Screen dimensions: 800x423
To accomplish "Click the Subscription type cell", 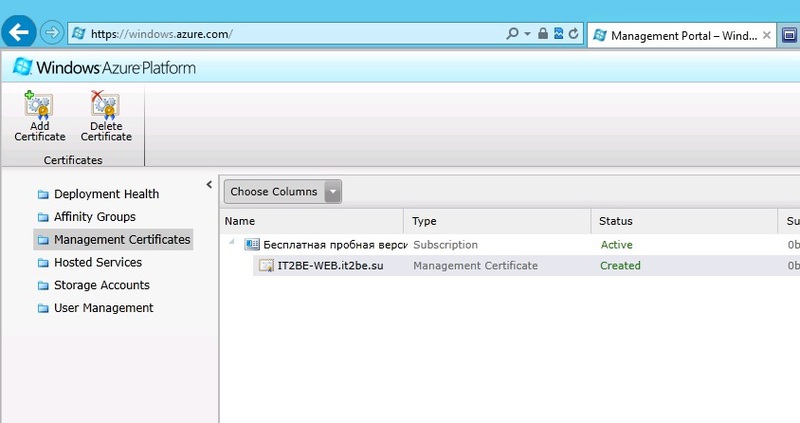I will tap(445, 245).
